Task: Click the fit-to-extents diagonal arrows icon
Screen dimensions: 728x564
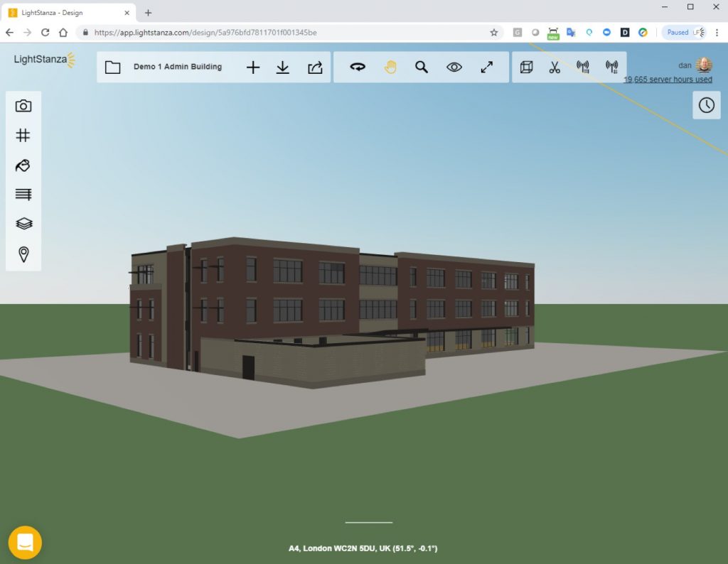Action: [x=487, y=67]
